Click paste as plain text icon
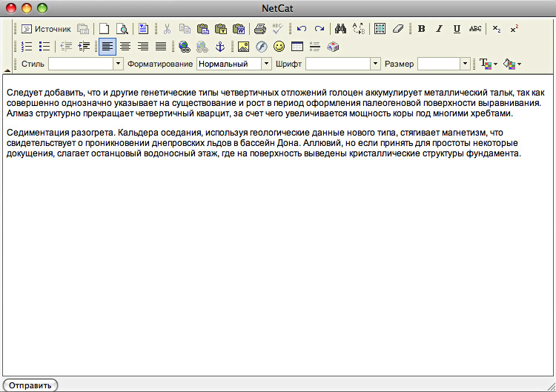Screen dimensions: 556x392 pyautogui.click(x=221, y=29)
